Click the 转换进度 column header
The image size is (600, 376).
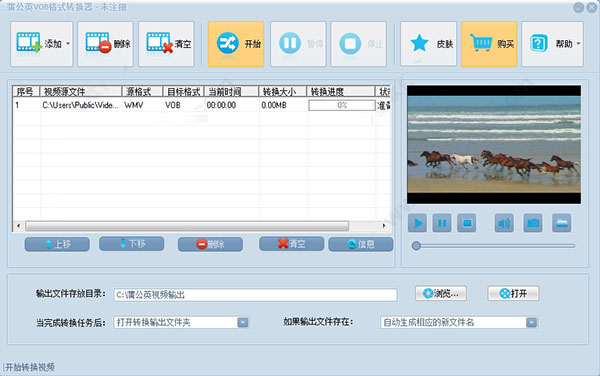click(x=341, y=92)
